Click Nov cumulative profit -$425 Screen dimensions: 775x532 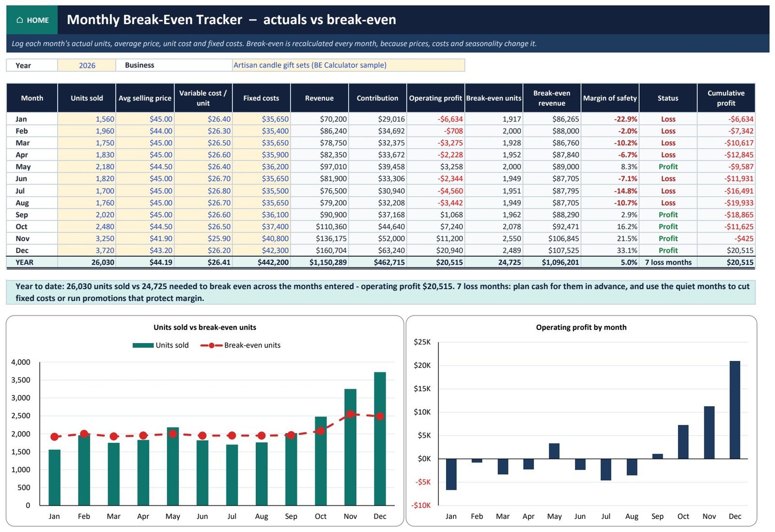pos(726,238)
